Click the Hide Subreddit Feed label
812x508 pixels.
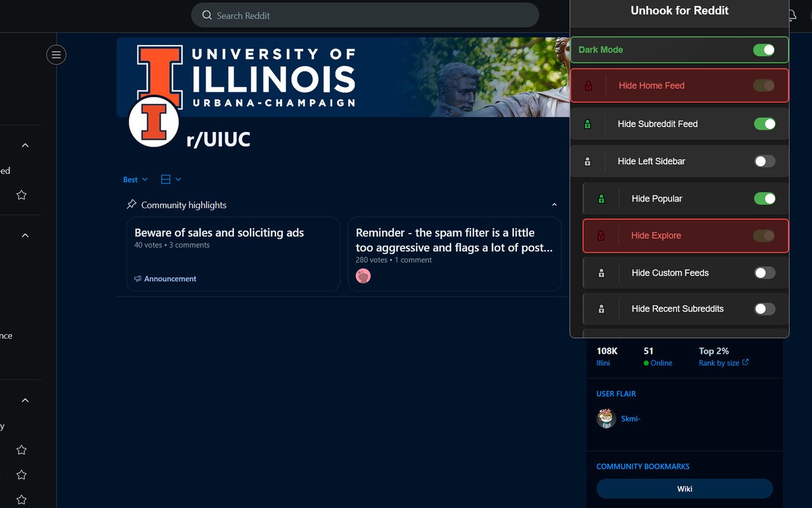tap(658, 124)
